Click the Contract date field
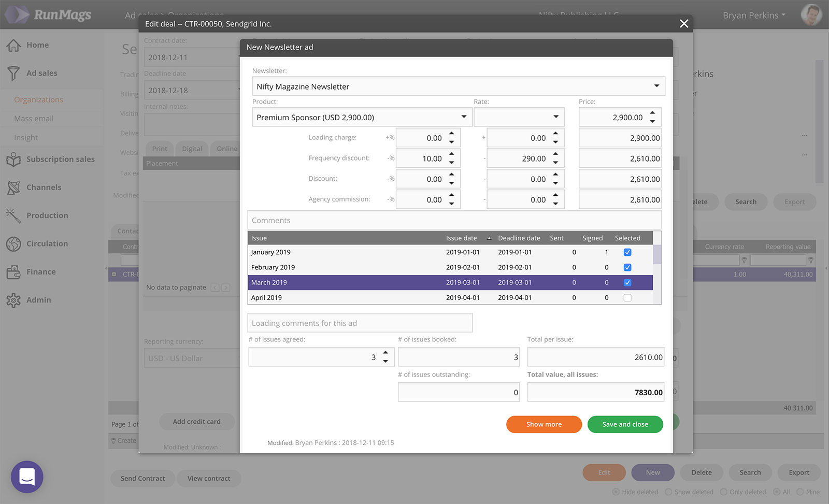The height and width of the screenshot is (504, 829). 192,57
